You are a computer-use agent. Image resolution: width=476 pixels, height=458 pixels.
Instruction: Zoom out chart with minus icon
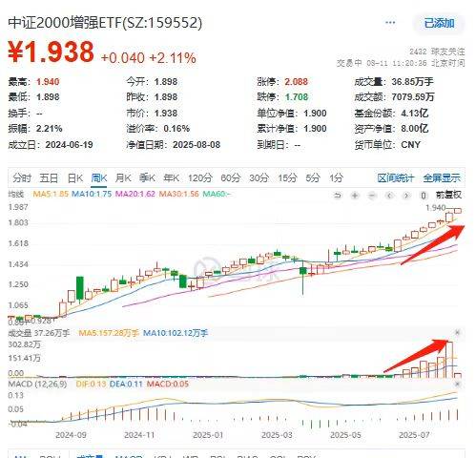(x=372, y=196)
